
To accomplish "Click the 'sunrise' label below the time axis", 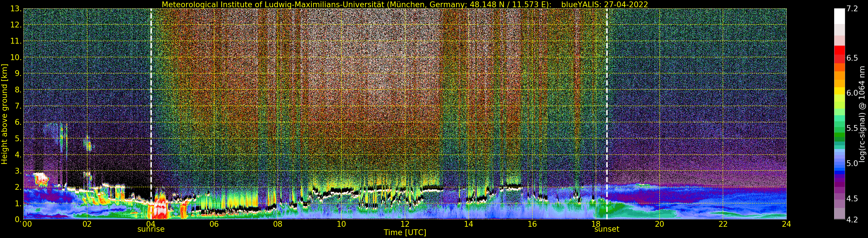I will pos(151,229).
